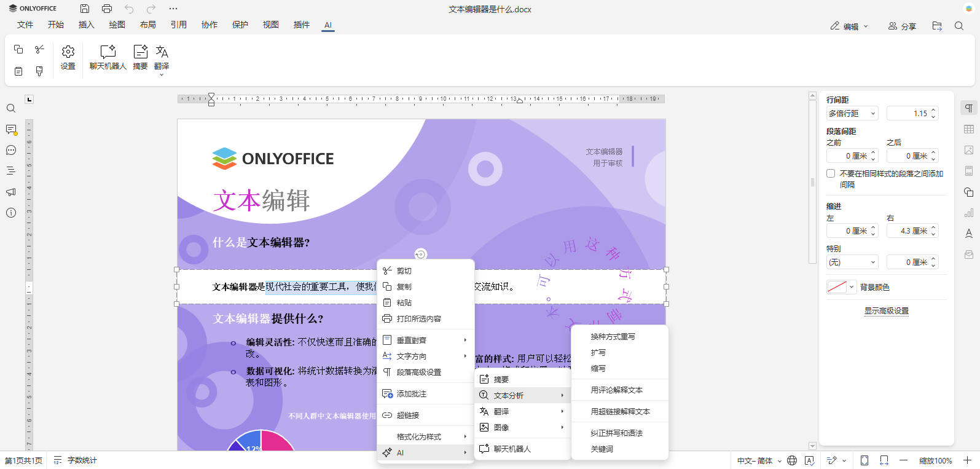The height and width of the screenshot is (469, 980).
Task: Open the chat panel in left sidebar
Action: coord(11,150)
